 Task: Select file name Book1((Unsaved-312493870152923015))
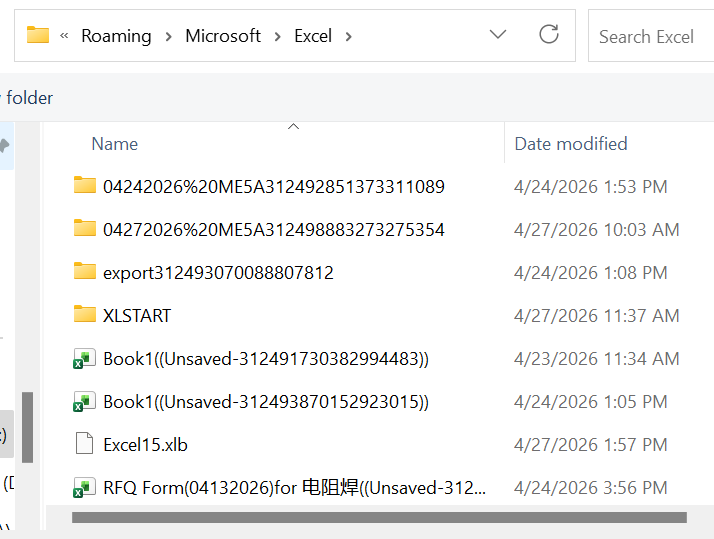[266, 402]
